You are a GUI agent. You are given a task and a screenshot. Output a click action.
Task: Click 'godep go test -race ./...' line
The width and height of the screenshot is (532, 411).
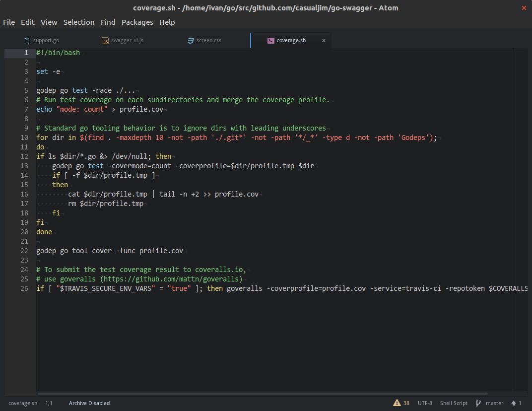(86, 91)
